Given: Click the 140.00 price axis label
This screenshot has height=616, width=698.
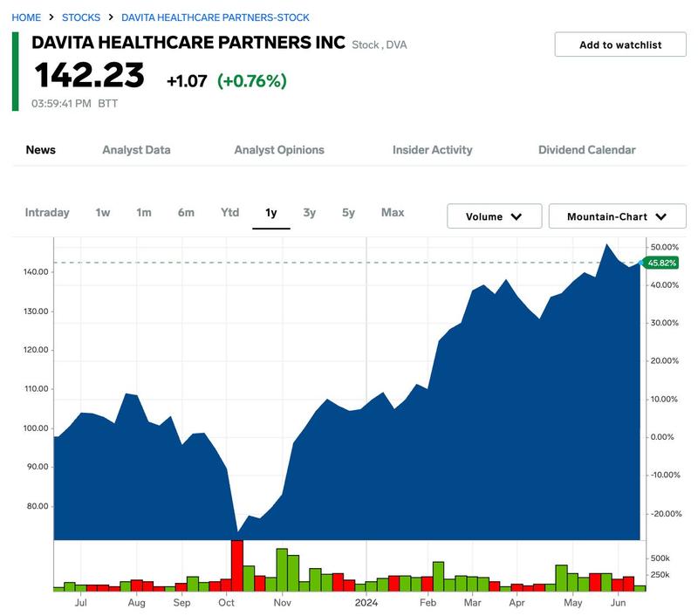Looking at the screenshot, I should [x=36, y=272].
